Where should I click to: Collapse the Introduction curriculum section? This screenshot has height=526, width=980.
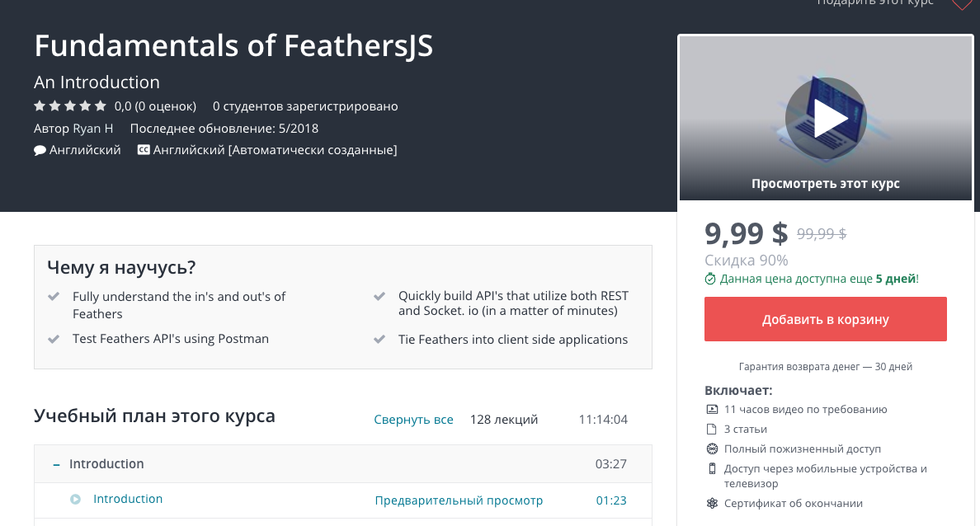pyautogui.click(x=55, y=464)
